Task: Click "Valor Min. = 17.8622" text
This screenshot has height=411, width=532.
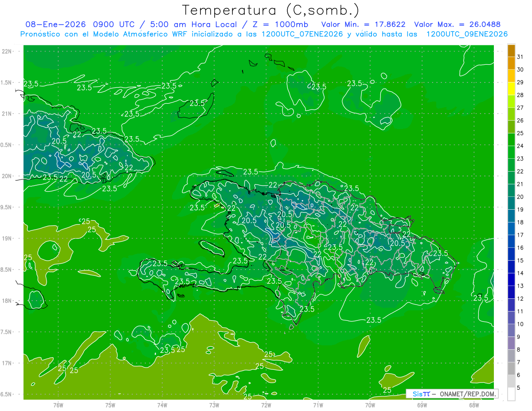Action: pos(363,24)
